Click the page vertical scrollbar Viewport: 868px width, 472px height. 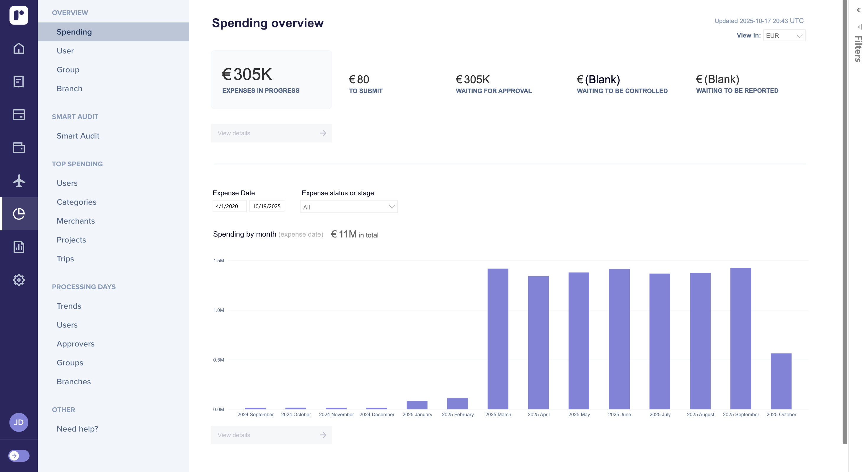[844, 222]
